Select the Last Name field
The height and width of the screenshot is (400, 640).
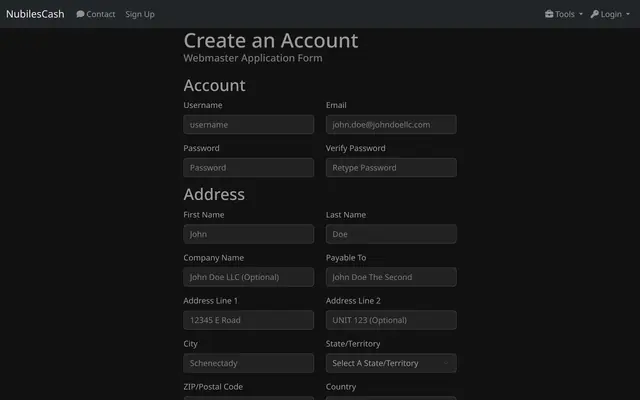[391, 234]
